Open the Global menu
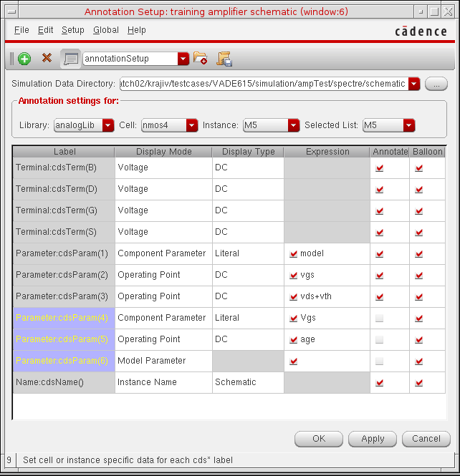Viewport: 460px width, 476px height. click(106, 30)
